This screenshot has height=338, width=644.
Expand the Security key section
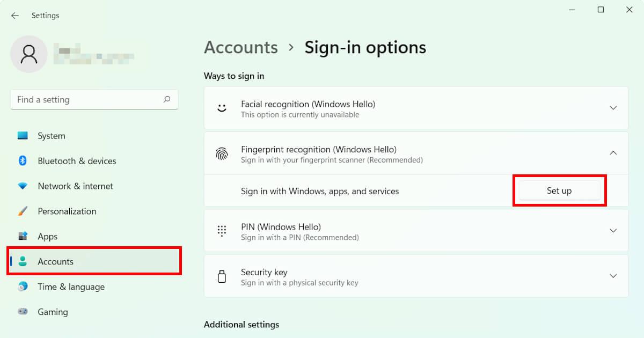pos(613,276)
